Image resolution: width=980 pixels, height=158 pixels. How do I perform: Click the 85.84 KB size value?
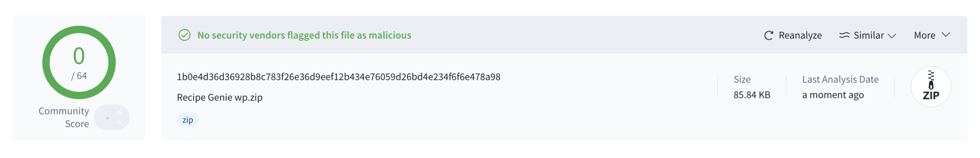(x=751, y=95)
